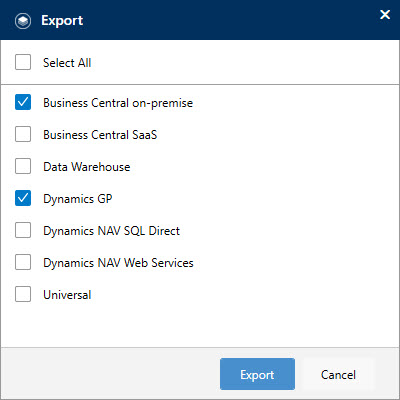This screenshot has height=400, width=400.
Task: Tick the Select All checkbox
Action: point(23,62)
